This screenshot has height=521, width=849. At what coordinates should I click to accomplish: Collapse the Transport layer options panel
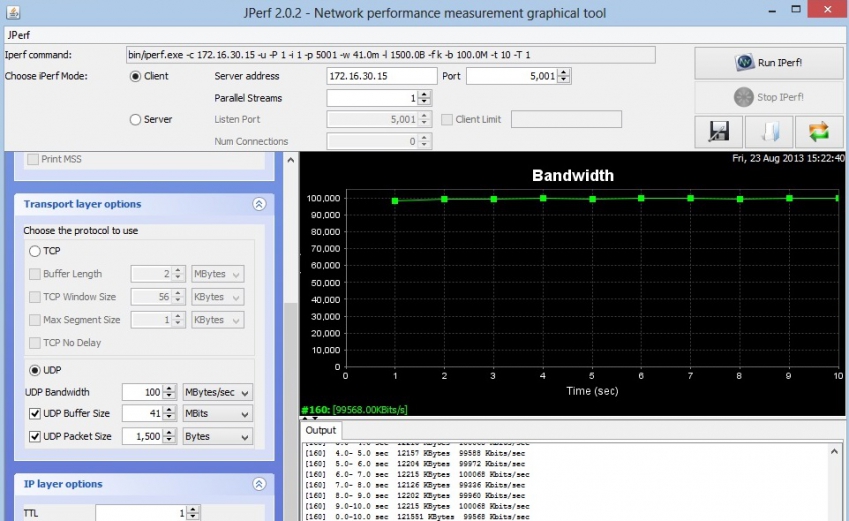[259, 204]
